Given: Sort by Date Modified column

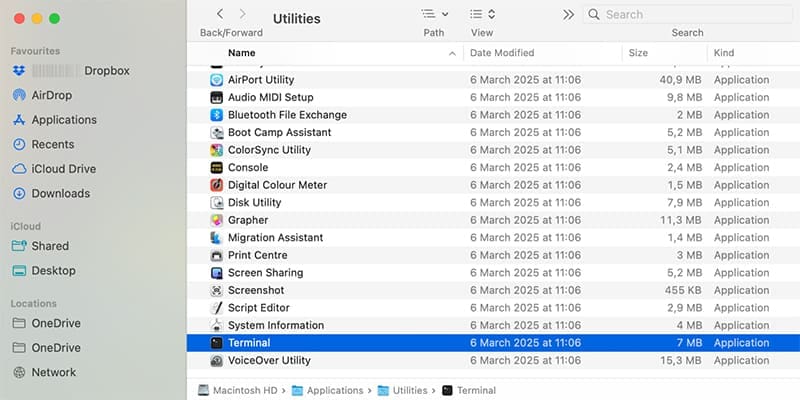Looking at the screenshot, I should pyautogui.click(x=502, y=53).
